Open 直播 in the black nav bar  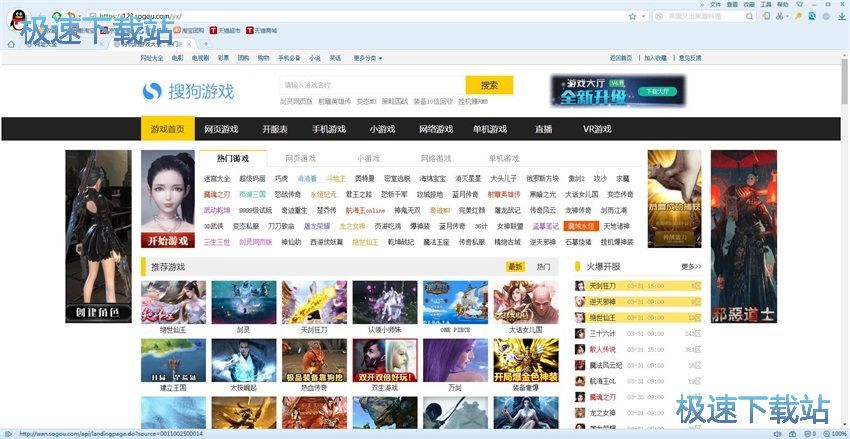(x=544, y=129)
